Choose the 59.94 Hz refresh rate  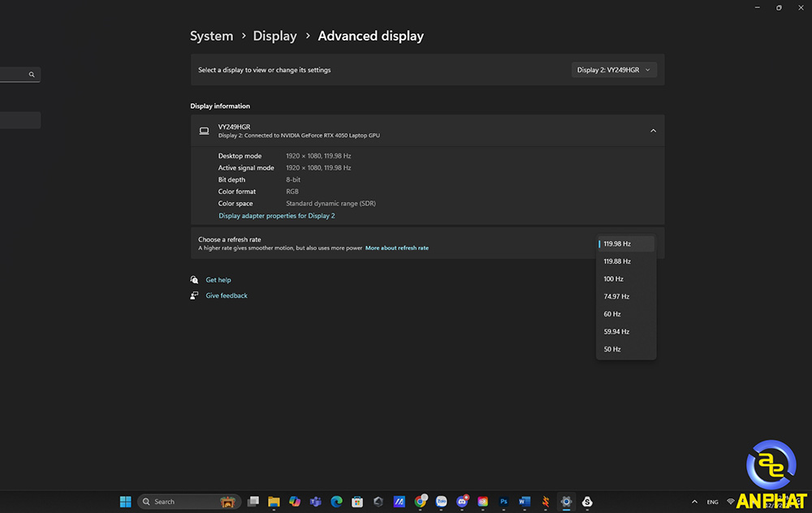click(x=625, y=332)
